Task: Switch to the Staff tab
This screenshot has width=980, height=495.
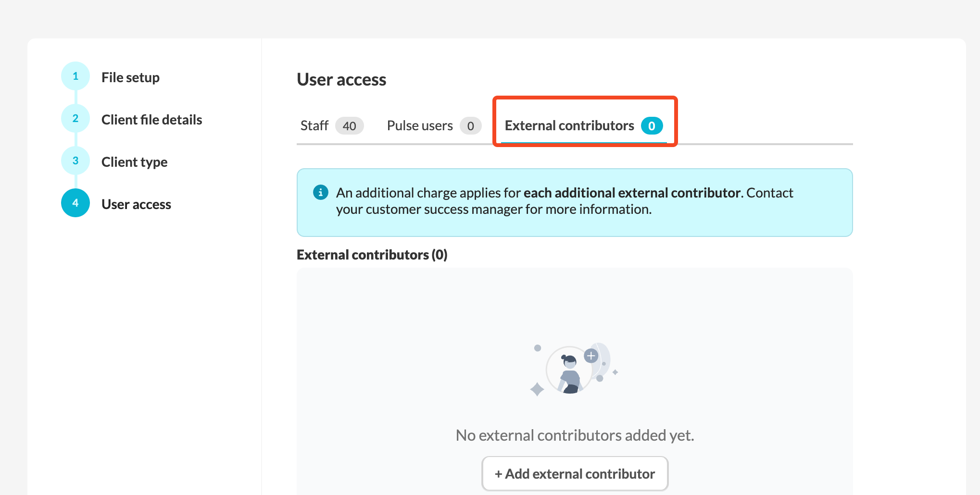Action: 332,126
